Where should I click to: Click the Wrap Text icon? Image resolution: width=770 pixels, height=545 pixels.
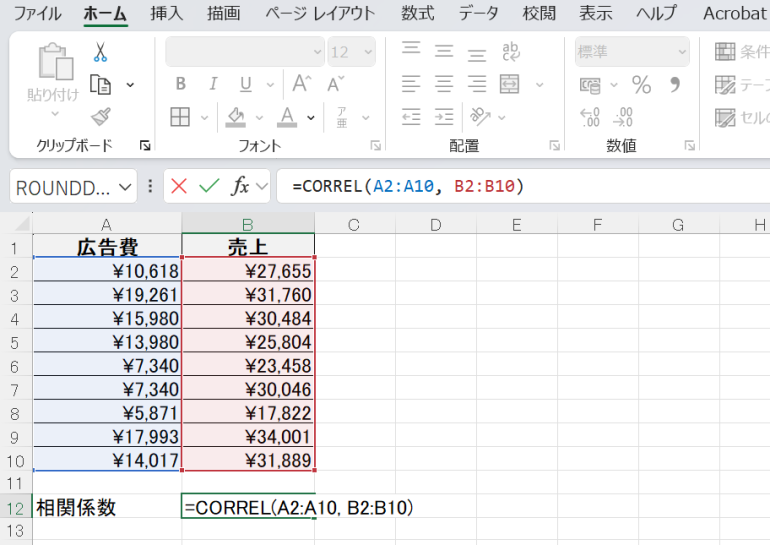pyautogui.click(x=511, y=52)
